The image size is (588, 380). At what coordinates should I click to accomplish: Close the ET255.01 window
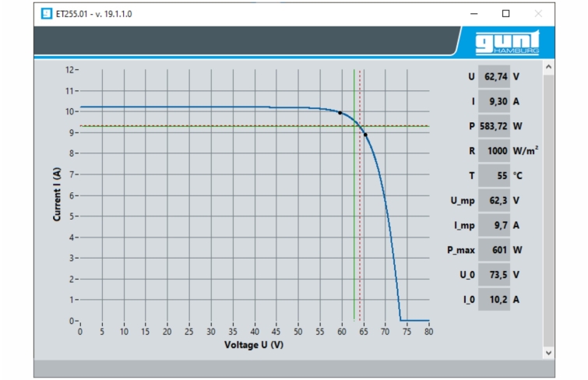[x=538, y=14]
